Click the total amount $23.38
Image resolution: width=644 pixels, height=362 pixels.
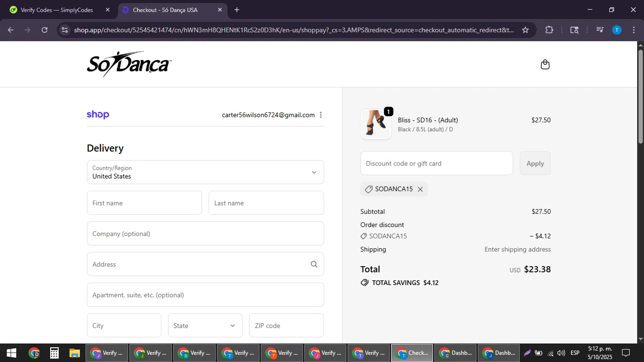(537, 269)
